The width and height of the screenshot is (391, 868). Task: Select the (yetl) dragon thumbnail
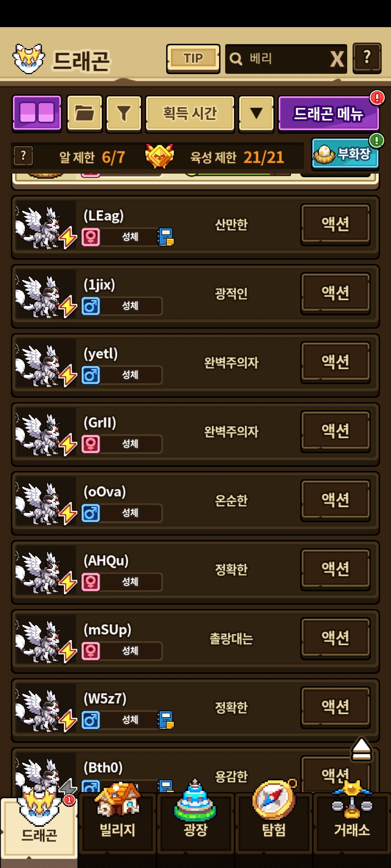(x=46, y=365)
